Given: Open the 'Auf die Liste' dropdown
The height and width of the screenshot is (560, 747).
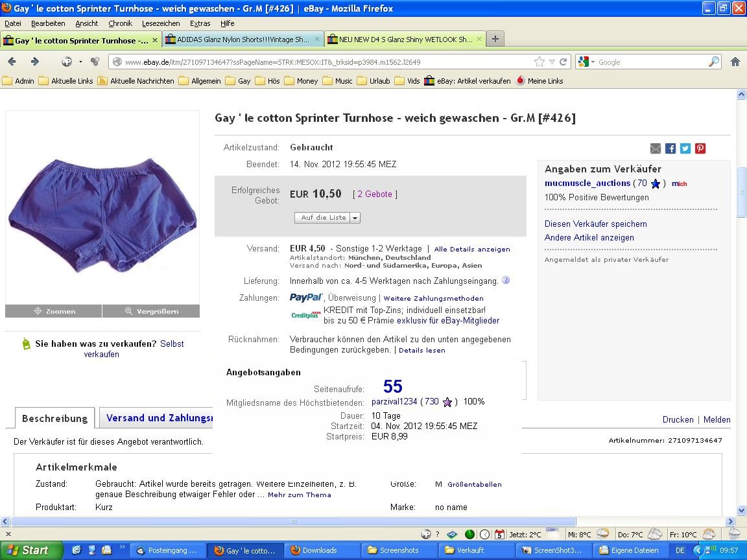Looking at the screenshot, I should [355, 218].
